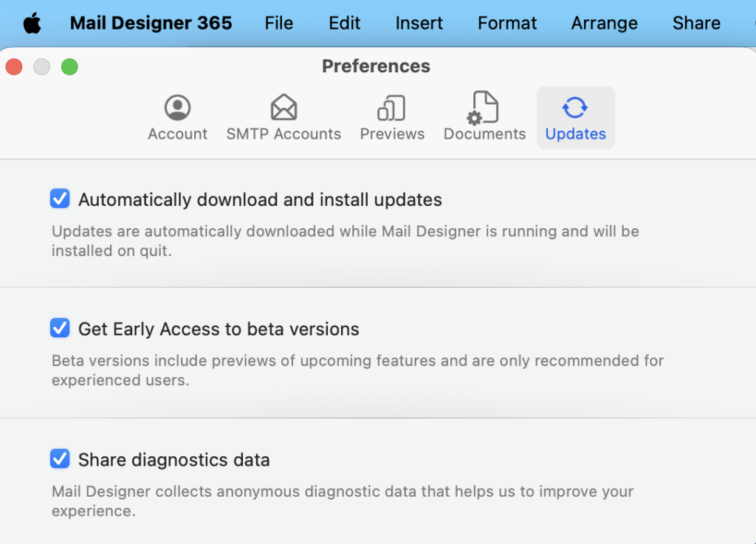This screenshot has height=544, width=756.
Task: Open the Format menu
Action: point(507,23)
